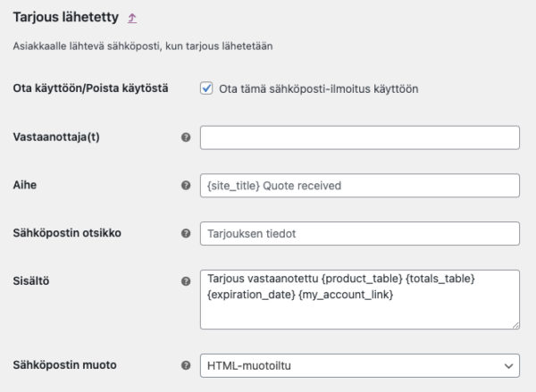Viewport: 536px width, 392px height.
Task: Click the '{site_title} Quote received' subject field
Action: (x=360, y=186)
